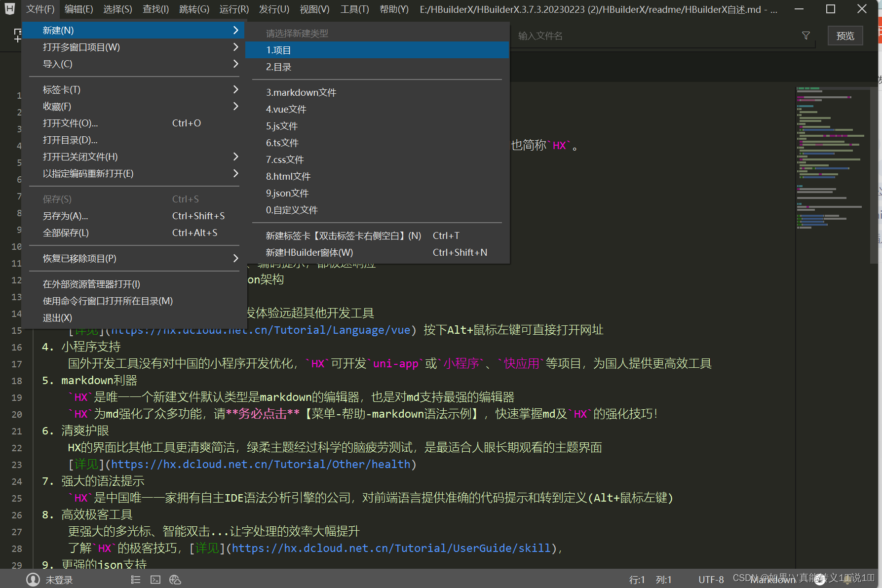882x588 pixels.
Task: Expand 打开多窗口项目(W) submenu
Action: (x=235, y=47)
